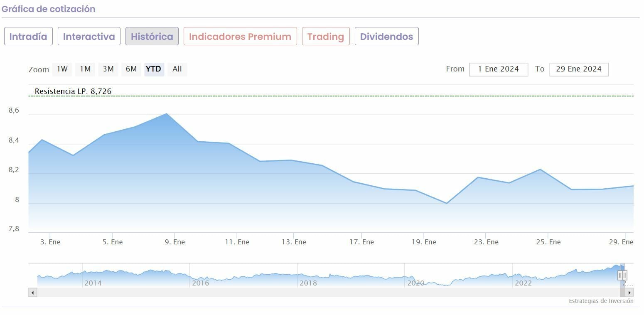The width and height of the screenshot is (644, 315).
Task: Edit the To date field
Action: coord(578,69)
